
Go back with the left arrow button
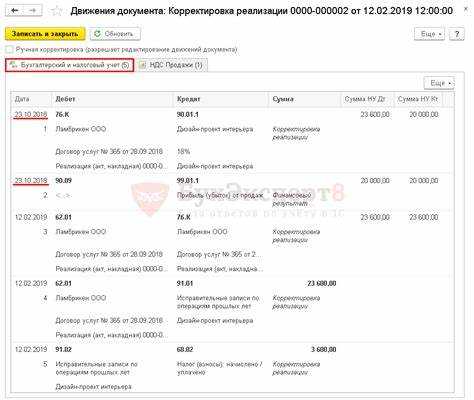tap(15, 11)
